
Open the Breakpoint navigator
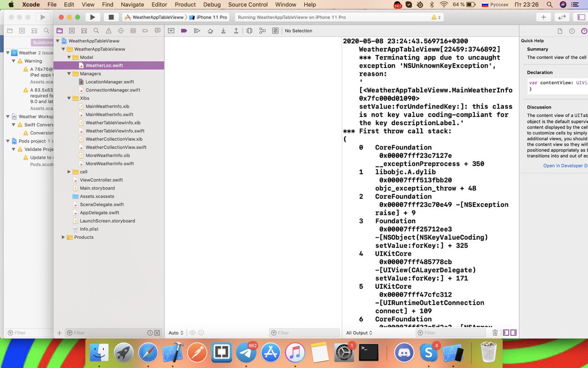click(145, 31)
